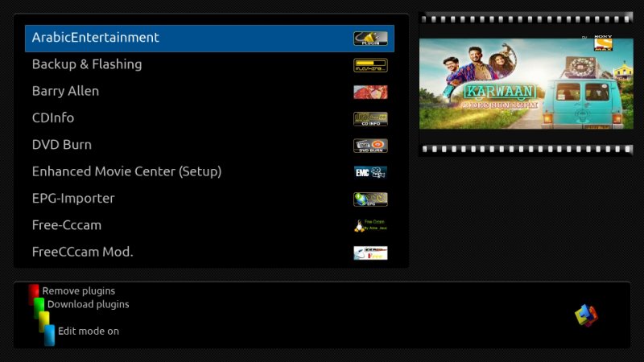Open Enhanced Movie Center (Setup)
Viewport: 644px width, 362px height.
pyautogui.click(x=209, y=171)
